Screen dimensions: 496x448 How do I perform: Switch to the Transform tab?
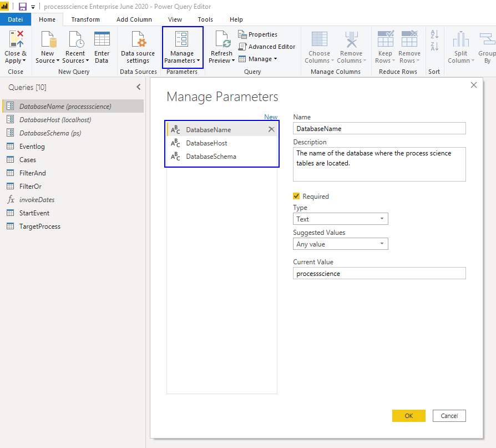click(85, 19)
